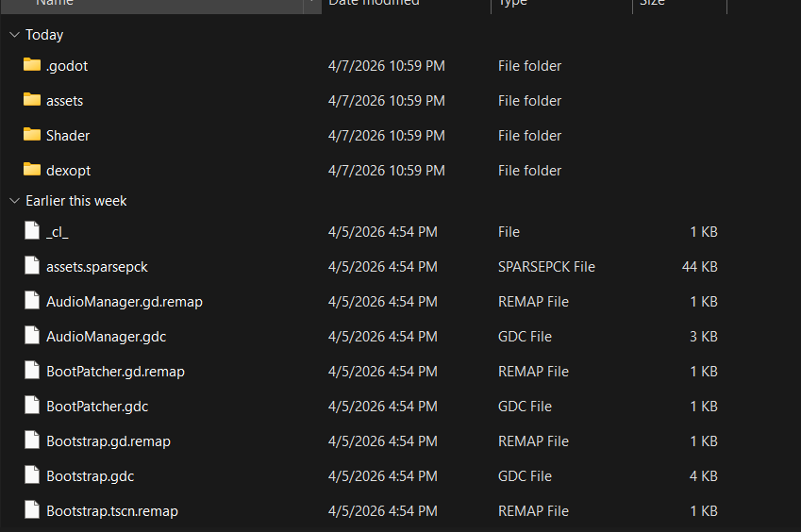Image resolution: width=801 pixels, height=532 pixels.
Task: Click the _cl_ file icon
Action: click(x=32, y=231)
